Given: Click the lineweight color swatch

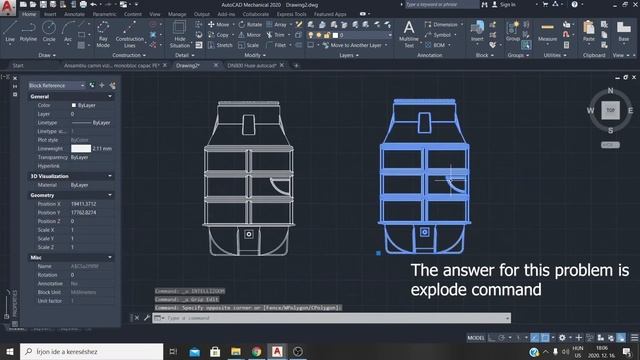Looking at the screenshot, I should 81,149.
